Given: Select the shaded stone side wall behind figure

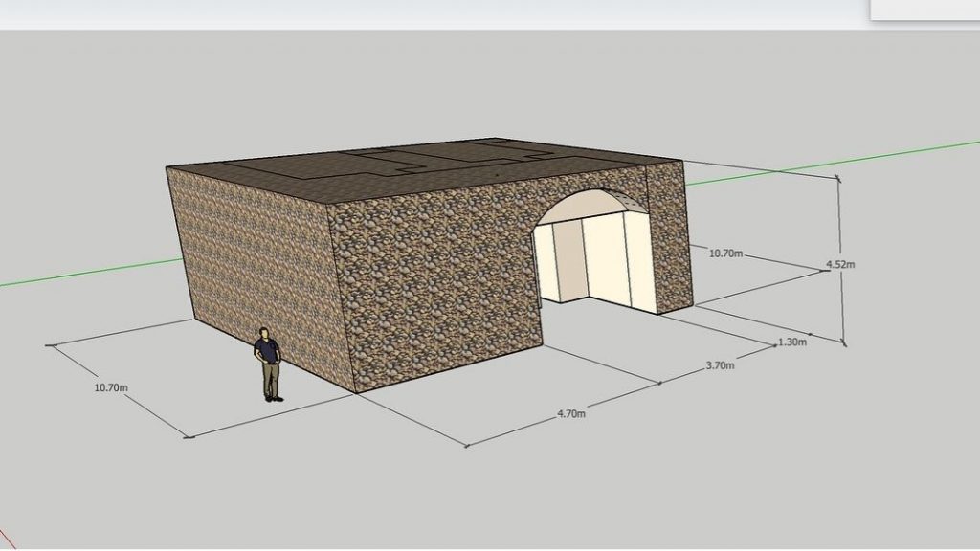Looking at the screenshot, I should click(249, 258).
